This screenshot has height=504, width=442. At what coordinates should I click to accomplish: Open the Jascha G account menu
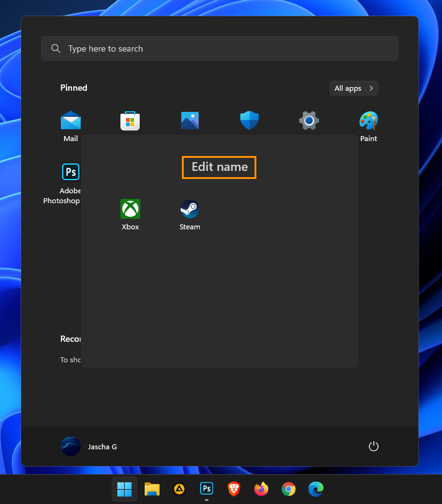pos(89,446)
